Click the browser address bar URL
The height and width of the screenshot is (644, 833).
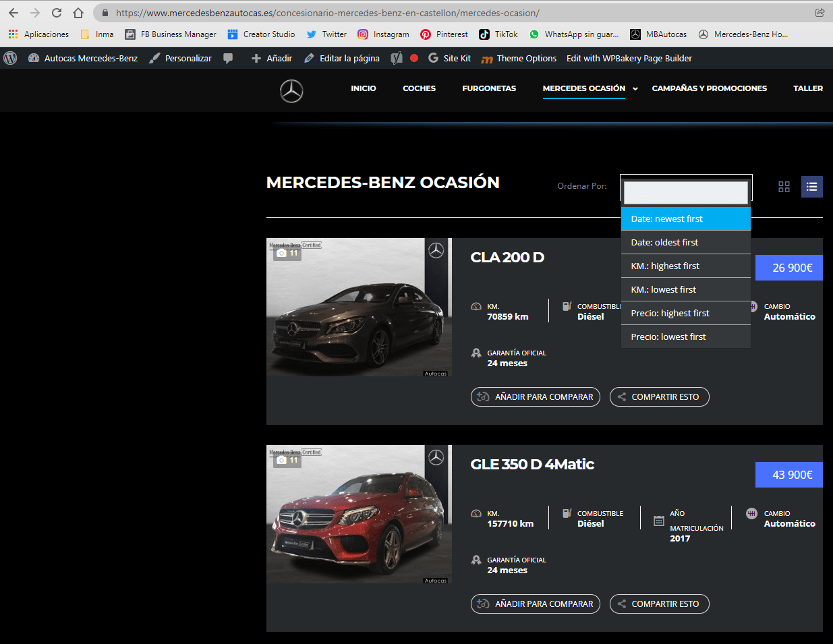(x=327, y=13)
